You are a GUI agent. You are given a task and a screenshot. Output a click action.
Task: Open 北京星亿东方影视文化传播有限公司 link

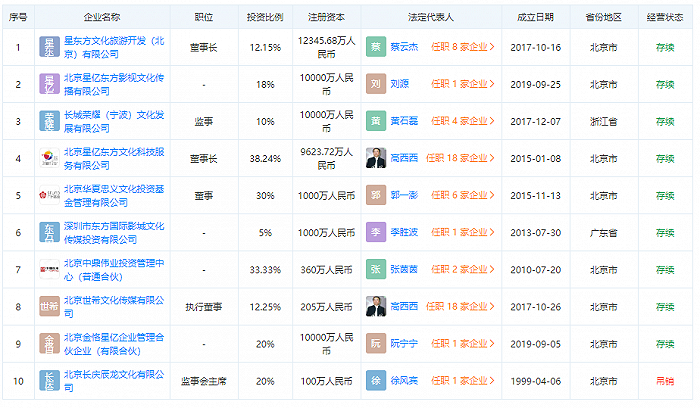pyautogui.click(x=114, y=84)
